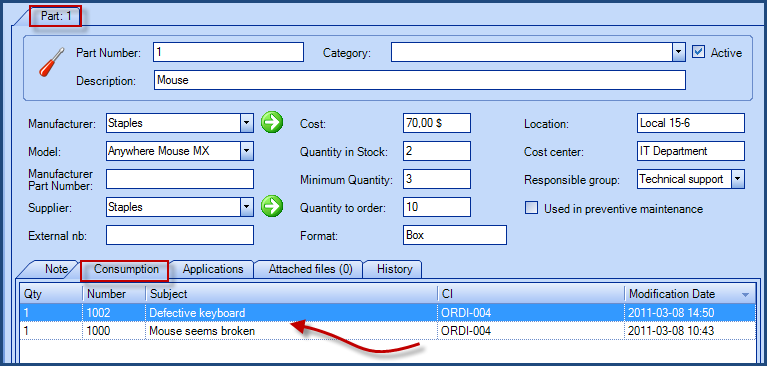Switch to the Consumption tab

tap(126, 269)
